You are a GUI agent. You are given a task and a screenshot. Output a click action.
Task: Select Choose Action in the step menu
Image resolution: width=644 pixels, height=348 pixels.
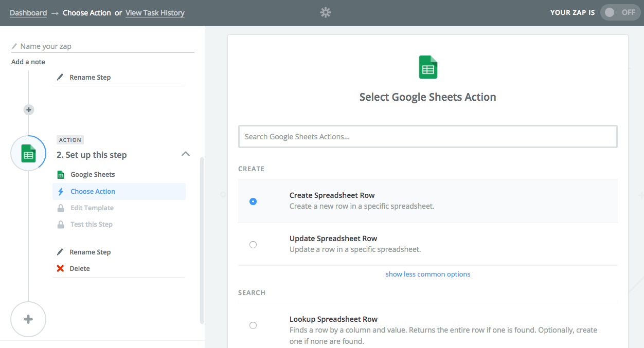coord(93,191)
